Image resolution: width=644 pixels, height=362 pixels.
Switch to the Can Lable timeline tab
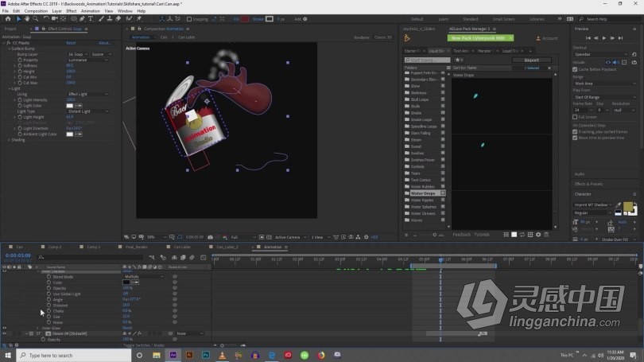[x=182, y=247]
